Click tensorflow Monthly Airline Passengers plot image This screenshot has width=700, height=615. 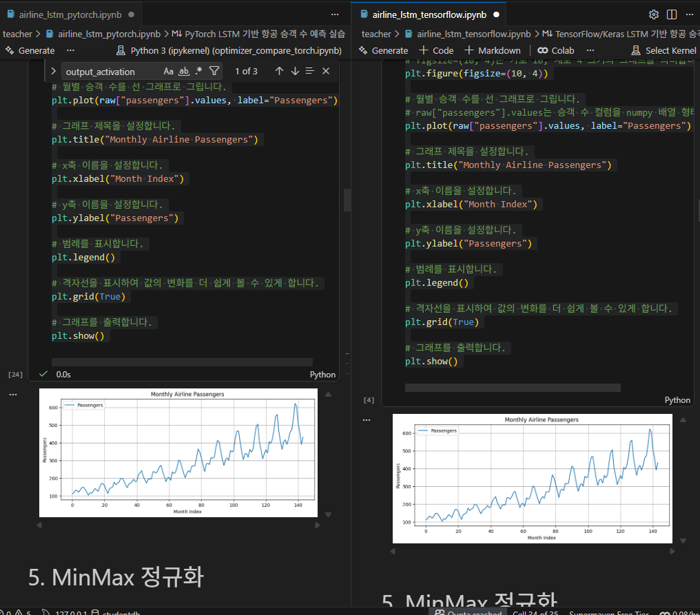tap(532, 479)
